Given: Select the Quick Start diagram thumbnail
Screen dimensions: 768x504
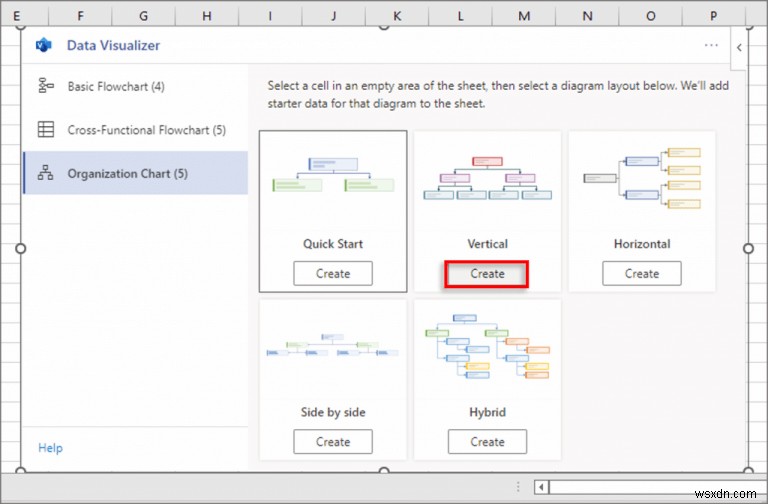Looking at the screenshot, I should pyautogui.click(x=333, y=175).
